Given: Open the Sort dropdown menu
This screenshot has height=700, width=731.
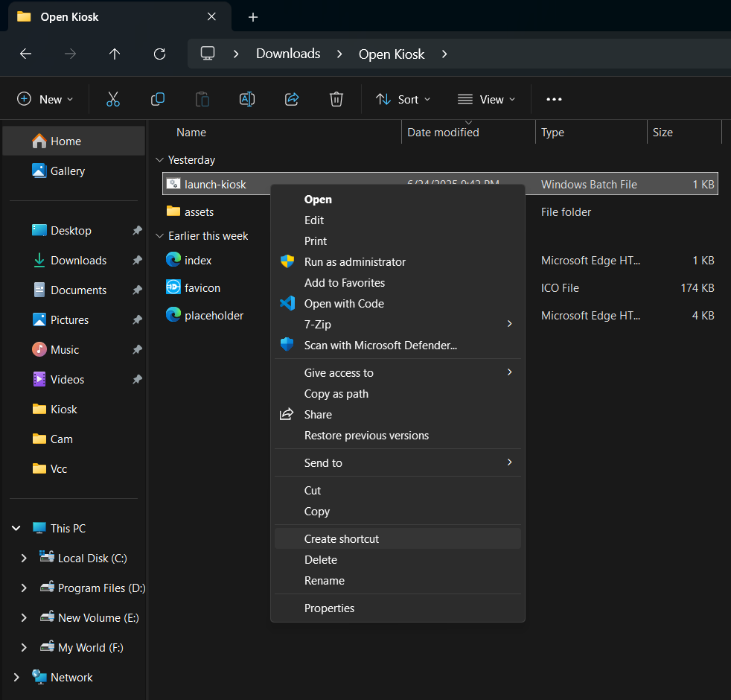Looking at the screenshot, I should [x=403, y=99].
